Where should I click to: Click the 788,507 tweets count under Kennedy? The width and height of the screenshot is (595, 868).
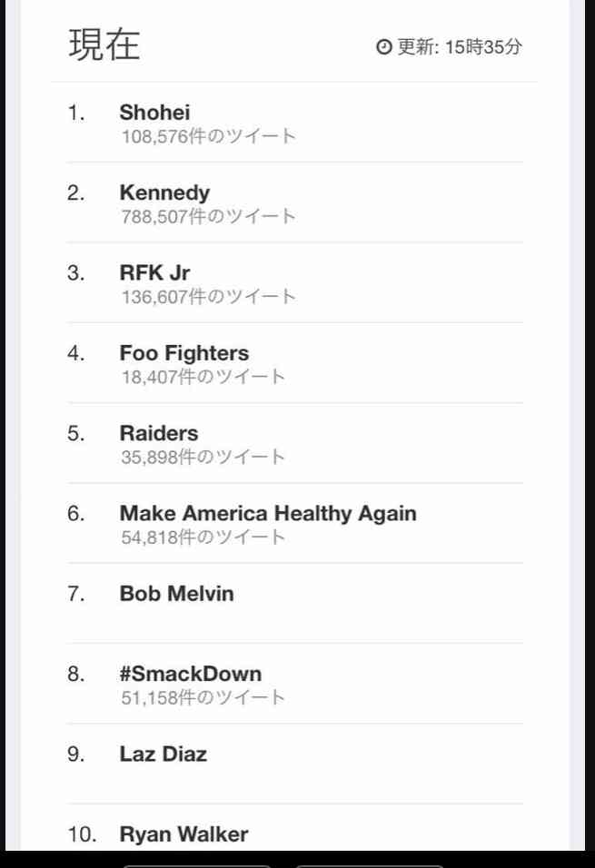point(208,216)
